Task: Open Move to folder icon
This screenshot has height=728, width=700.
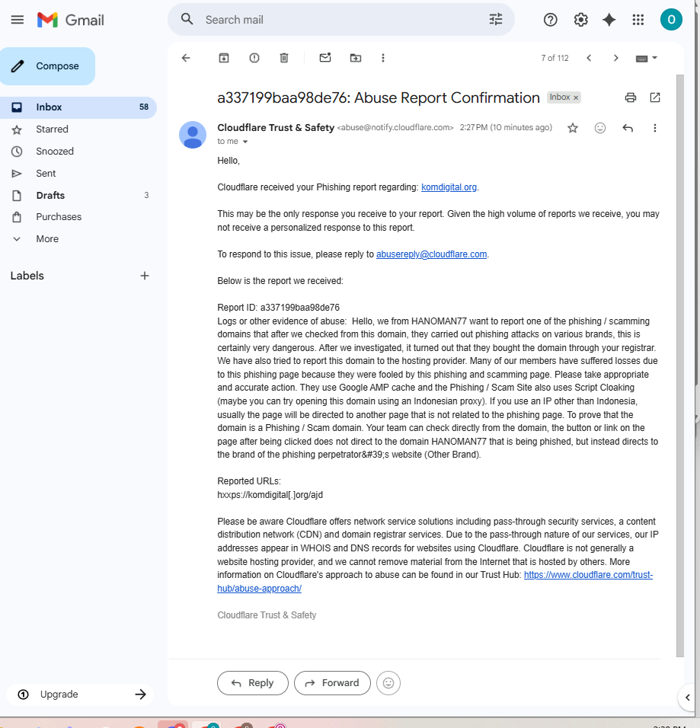Action: click(x=356, y=58)
